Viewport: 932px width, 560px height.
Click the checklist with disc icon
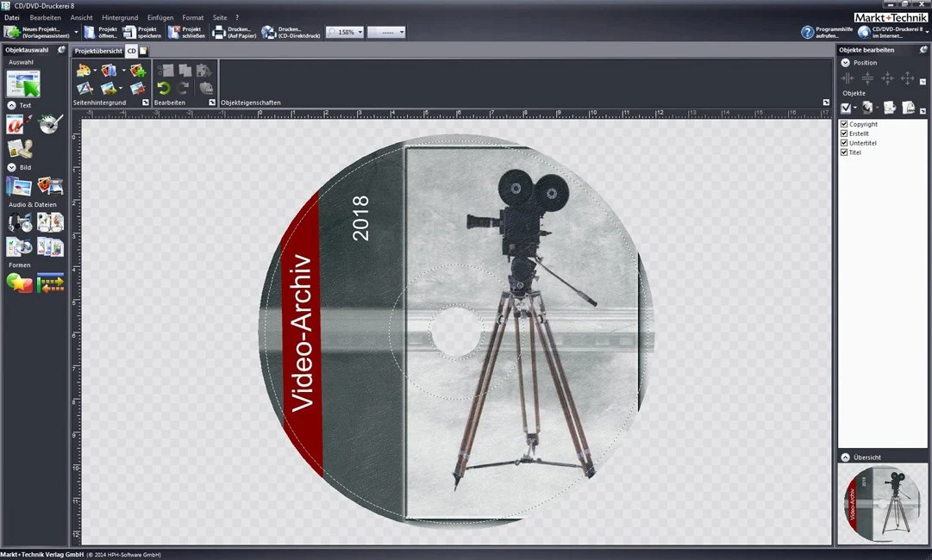click(19, 246)
